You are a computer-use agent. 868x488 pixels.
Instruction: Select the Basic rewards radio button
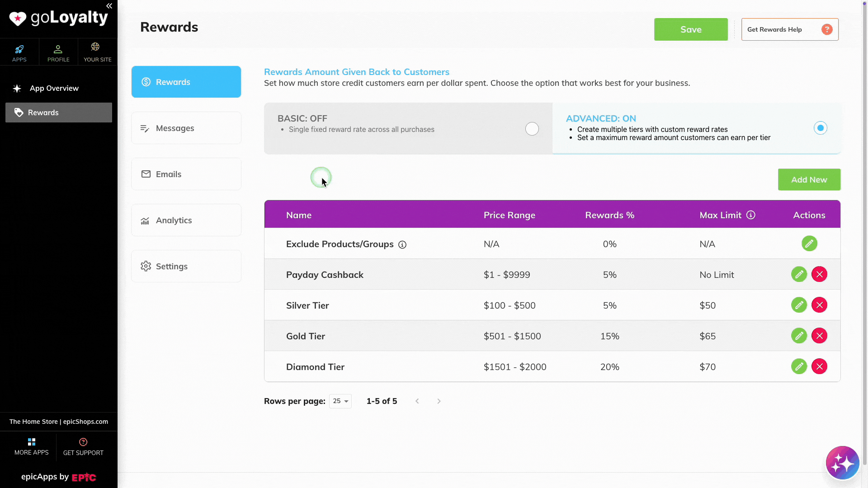coord(532,129)
